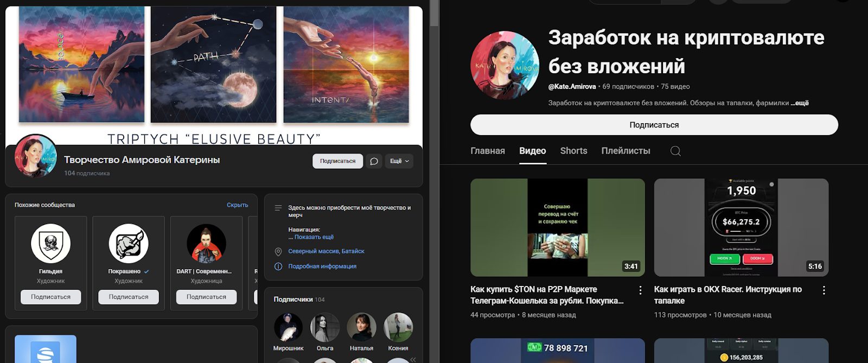Click the info circle icon
The image size is (868, 363).
click(x=278, y=266)
